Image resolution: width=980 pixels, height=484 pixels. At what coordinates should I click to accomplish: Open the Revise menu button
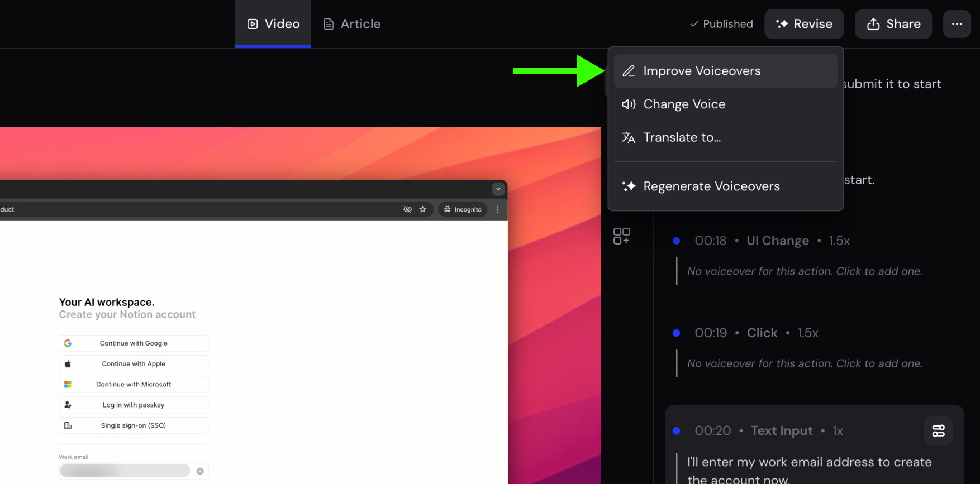click(x=804, y=24)
